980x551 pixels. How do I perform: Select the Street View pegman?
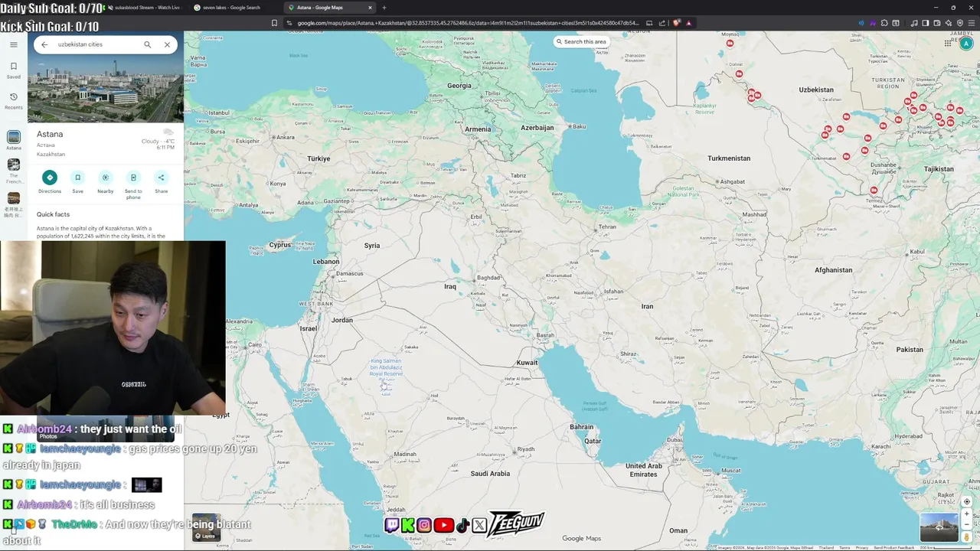(x=966, y=537)
